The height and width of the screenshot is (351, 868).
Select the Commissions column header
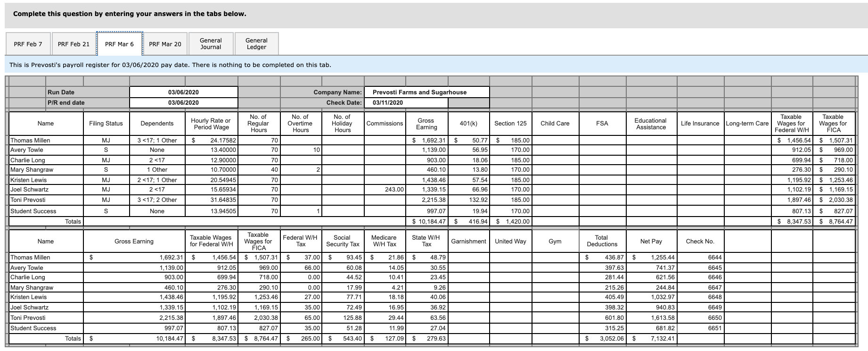tap(385, 124)
